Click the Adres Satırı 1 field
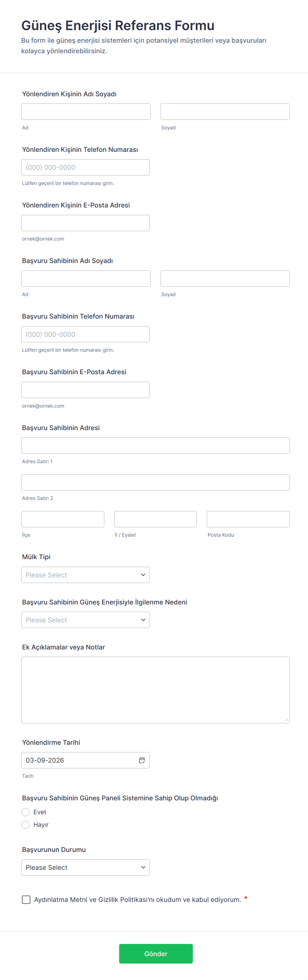 (x=155, y=445)
